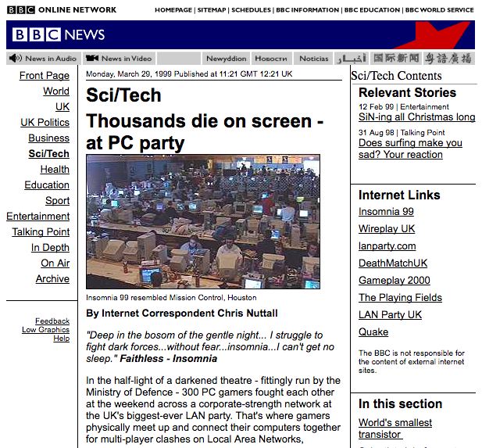The width and height of the screenshot is (482, 448).
Task: Click the BBC News banner logo
Action: point(59,35)
